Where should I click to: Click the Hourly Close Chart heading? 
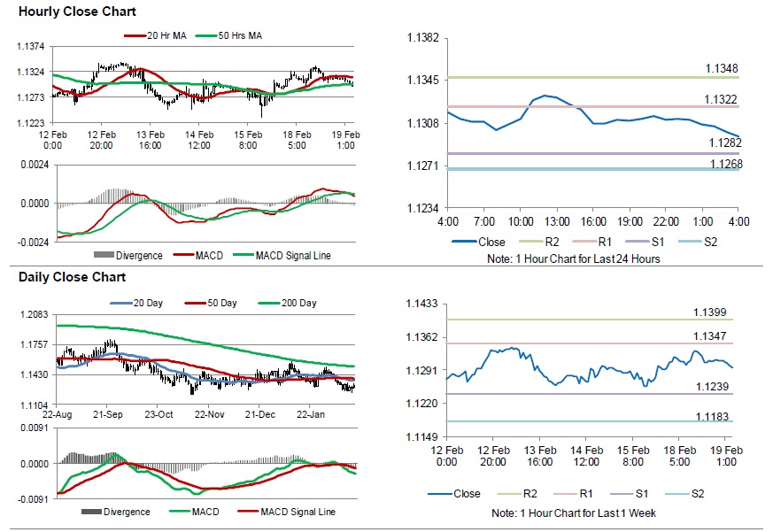(66, 12)
